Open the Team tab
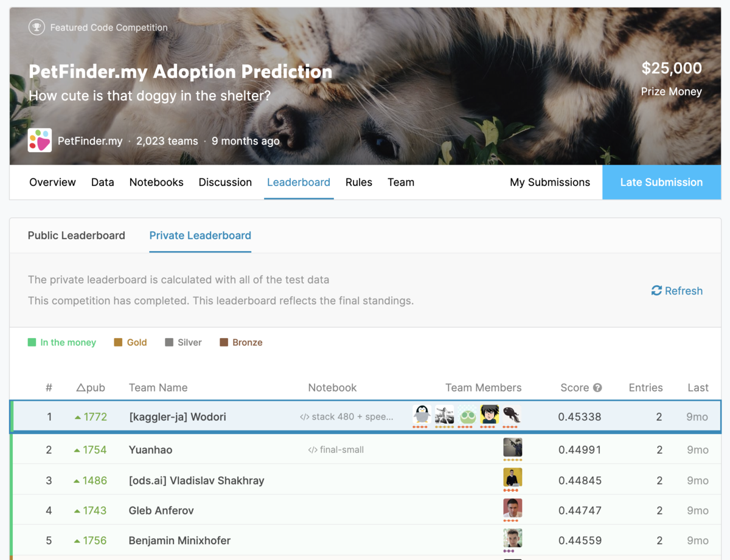730x560 pixels. point(401,182)
